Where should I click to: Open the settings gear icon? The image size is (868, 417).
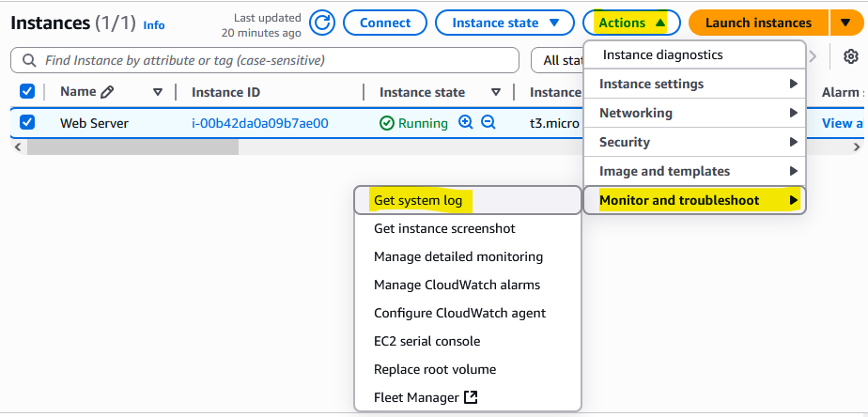(851, 56)
